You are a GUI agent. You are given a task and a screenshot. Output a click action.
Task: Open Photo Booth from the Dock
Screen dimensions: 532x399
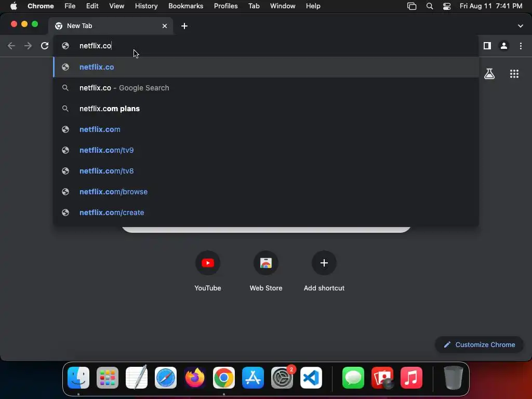382,378
